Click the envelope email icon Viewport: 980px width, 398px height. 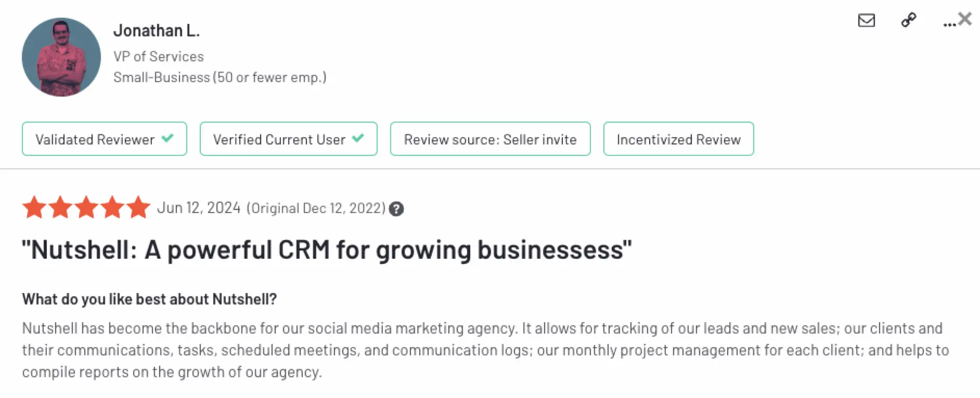click(x=866, y=20)
